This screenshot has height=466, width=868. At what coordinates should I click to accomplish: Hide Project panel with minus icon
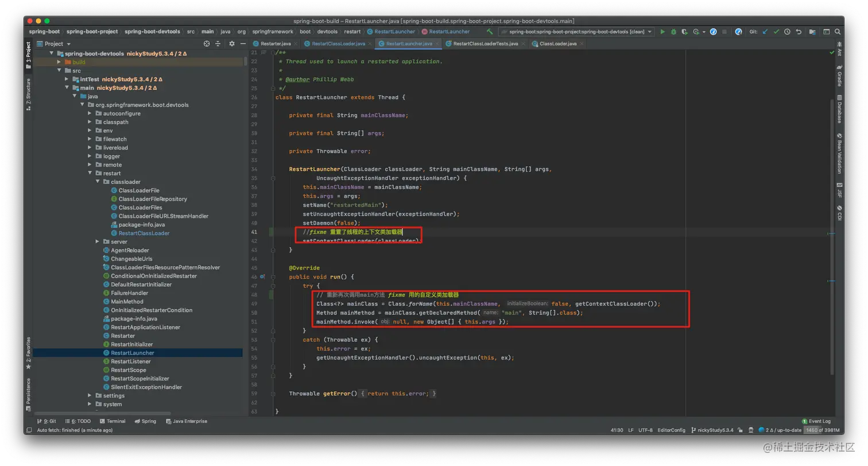point(243,44)
